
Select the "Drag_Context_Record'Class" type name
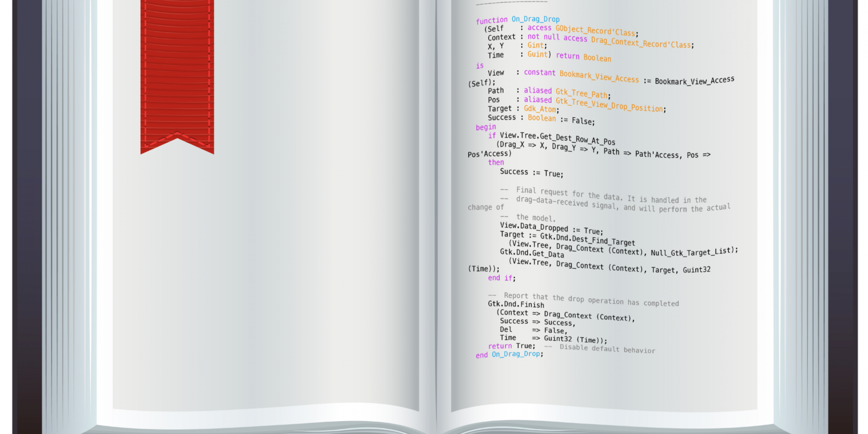pyautogui.click(x=641, y=42)
